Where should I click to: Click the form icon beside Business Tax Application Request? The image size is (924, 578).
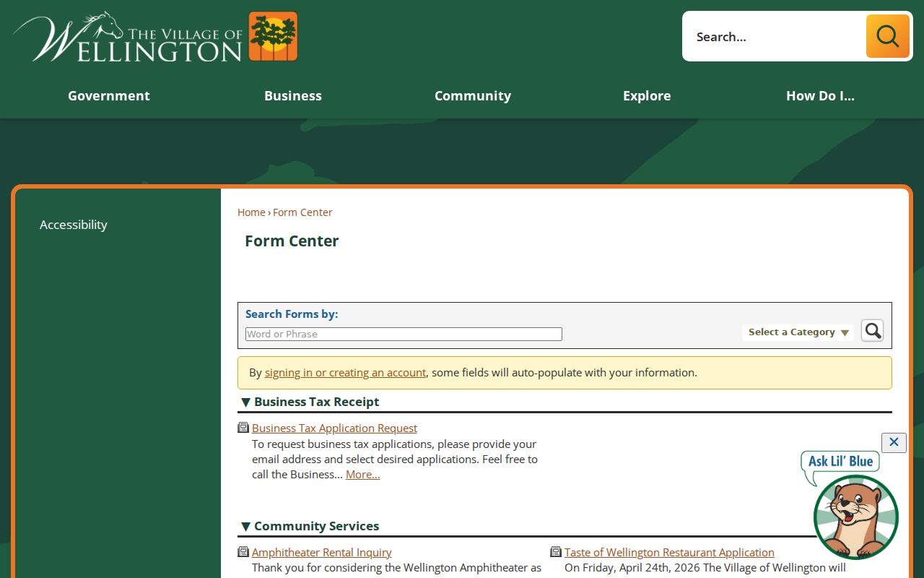[x=243, y=428]
